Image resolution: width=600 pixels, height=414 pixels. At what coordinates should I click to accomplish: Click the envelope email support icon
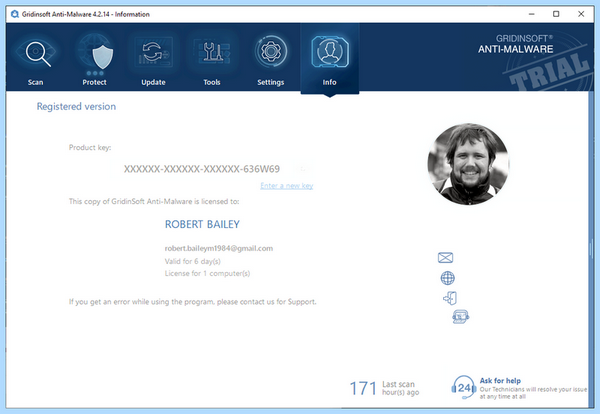(x=445, y=258)
